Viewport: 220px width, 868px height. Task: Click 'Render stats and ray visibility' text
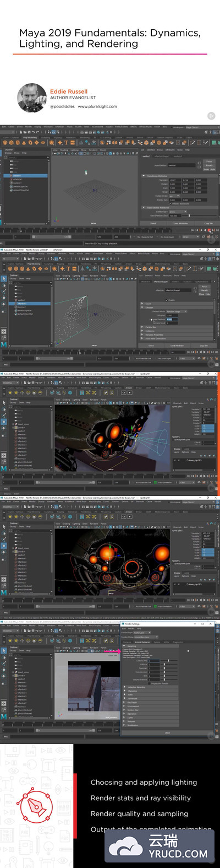click(x=141, y=798)
